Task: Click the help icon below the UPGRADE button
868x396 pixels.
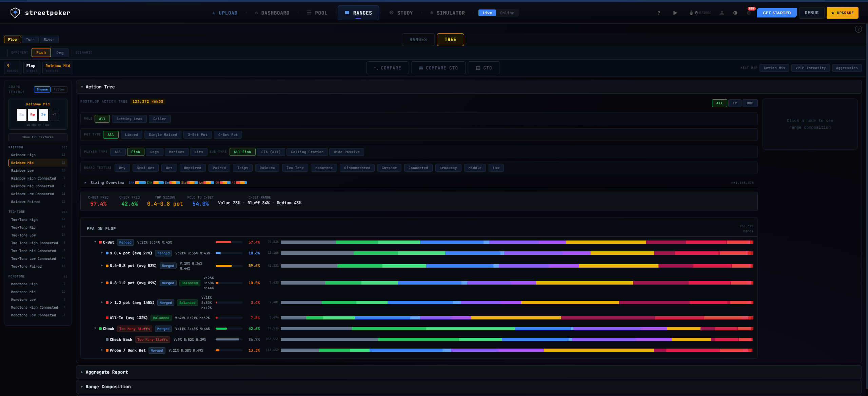Action: [x=858, y=29]
